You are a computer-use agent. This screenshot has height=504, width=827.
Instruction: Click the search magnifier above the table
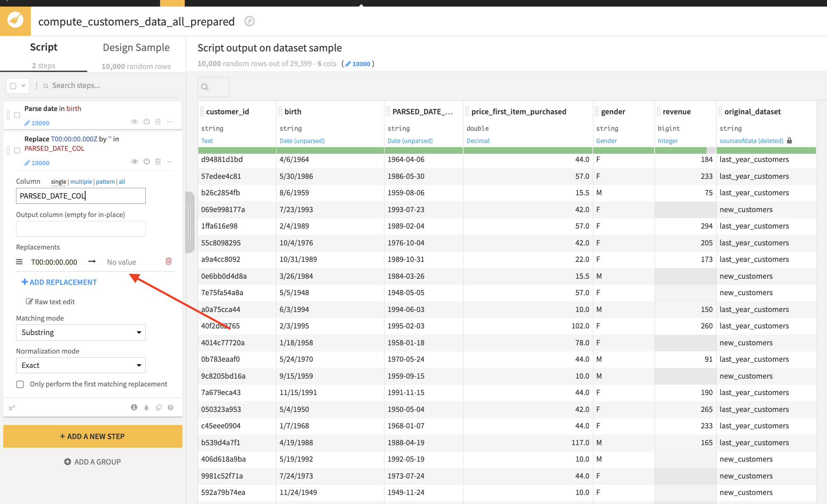(x=205, y=87)
